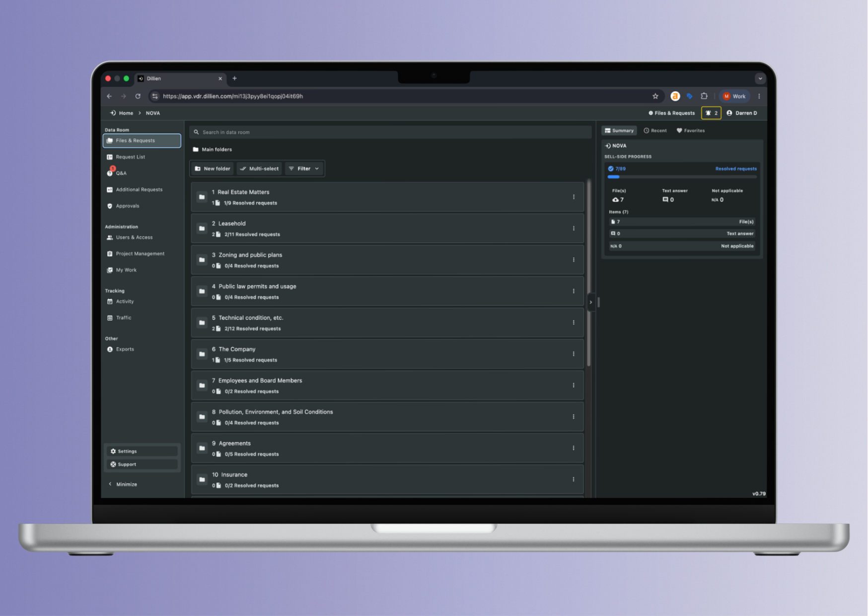Click the My Work icon

[x=110, y=270]
